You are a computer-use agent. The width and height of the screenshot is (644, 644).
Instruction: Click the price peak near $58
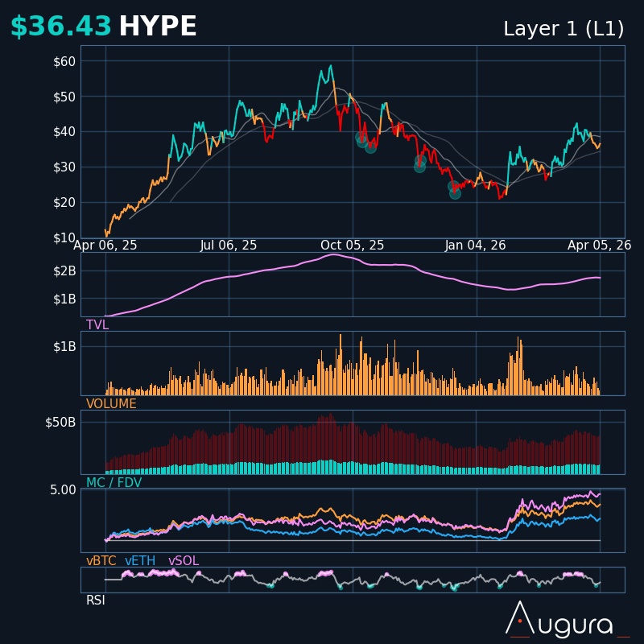coord(330,67)
